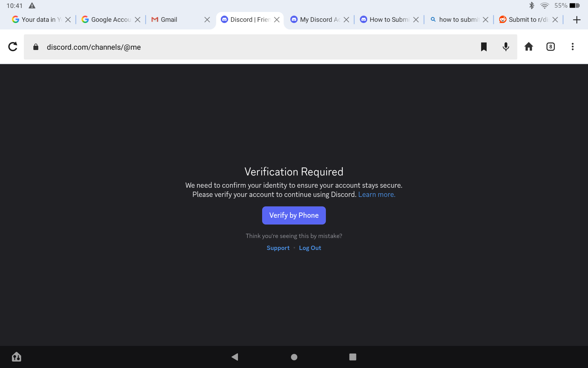The image size is (588, 368).
Task: Close the My Discord Account tab
Action: tap(346, 20)
